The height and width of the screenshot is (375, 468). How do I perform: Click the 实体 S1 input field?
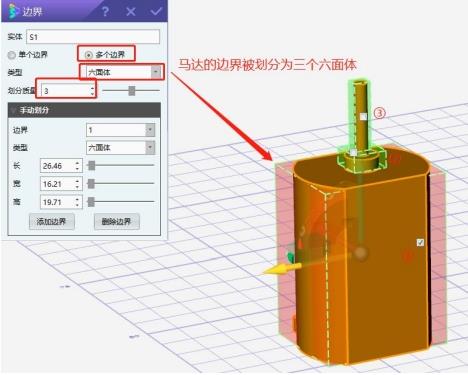click(93, 37)
